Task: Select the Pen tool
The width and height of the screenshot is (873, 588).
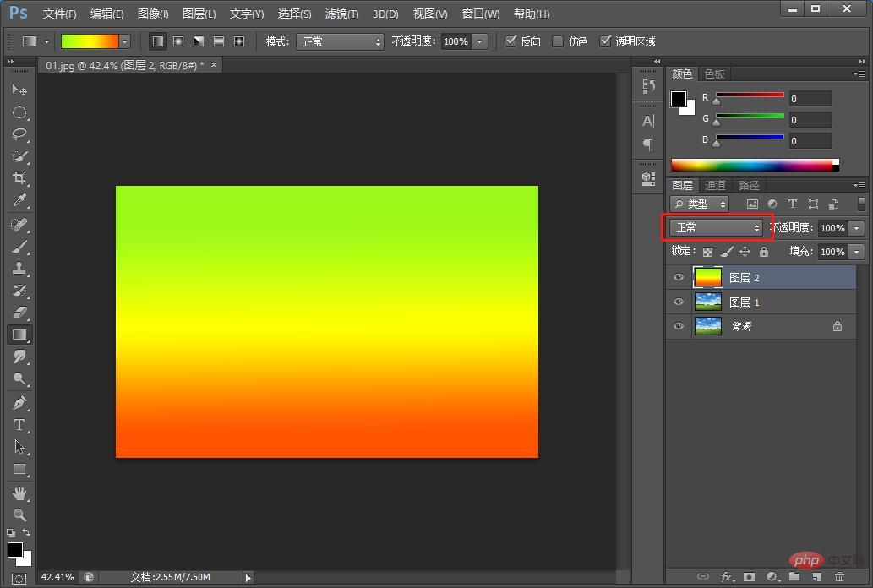Action: [19, 403]
